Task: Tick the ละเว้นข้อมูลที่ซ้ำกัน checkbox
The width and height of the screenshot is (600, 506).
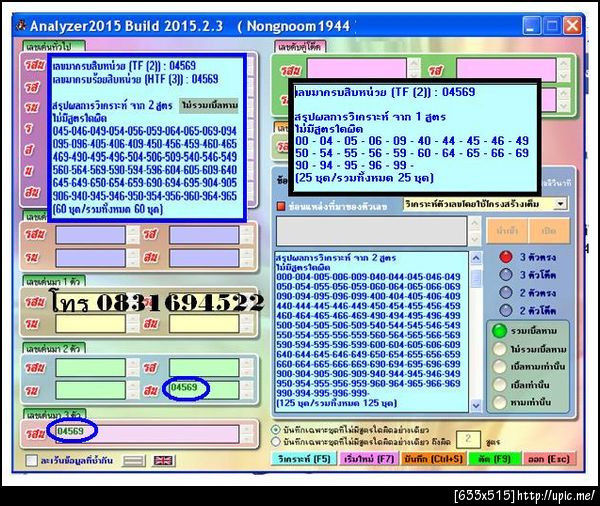Action: click(31, 460)
